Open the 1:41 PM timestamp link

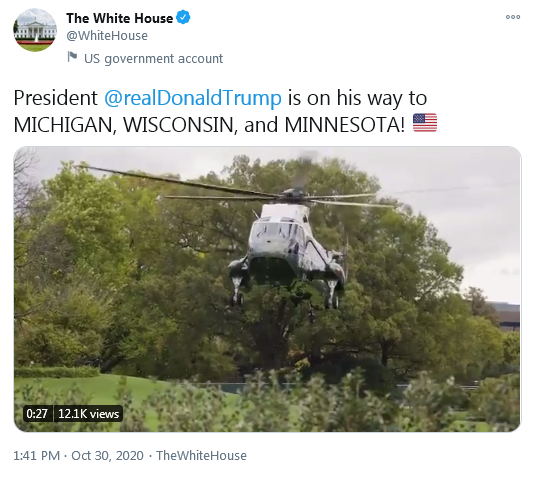37,456
